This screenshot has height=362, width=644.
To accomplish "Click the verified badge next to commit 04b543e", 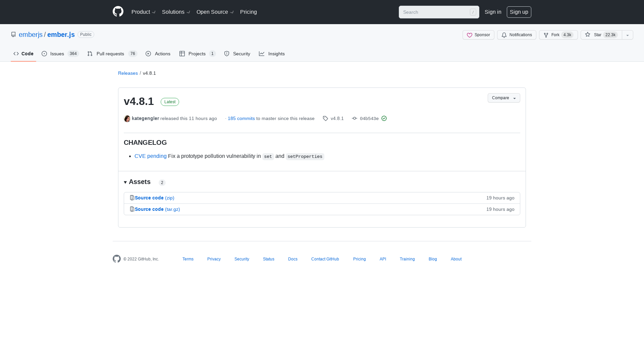I will pos(384,118).
